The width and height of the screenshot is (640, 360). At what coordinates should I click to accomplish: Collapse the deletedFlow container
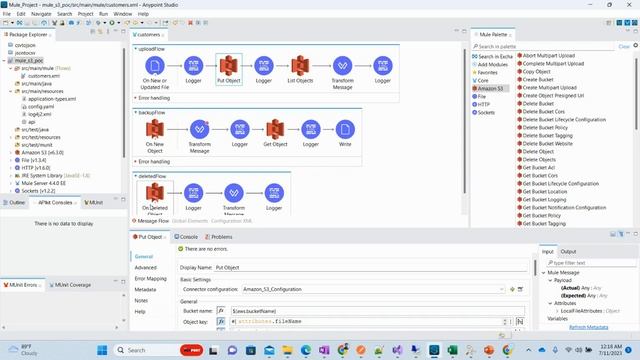(x=136, y=176)
